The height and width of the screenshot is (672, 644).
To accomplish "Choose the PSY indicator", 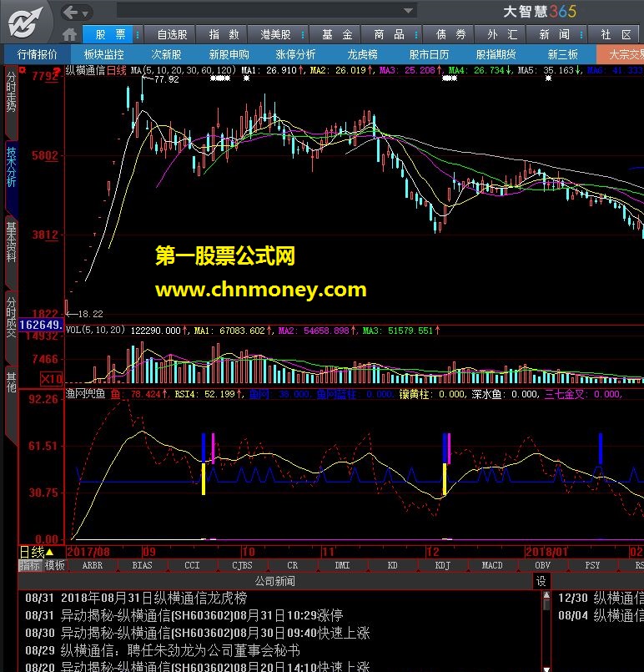I will pos(592,565).
